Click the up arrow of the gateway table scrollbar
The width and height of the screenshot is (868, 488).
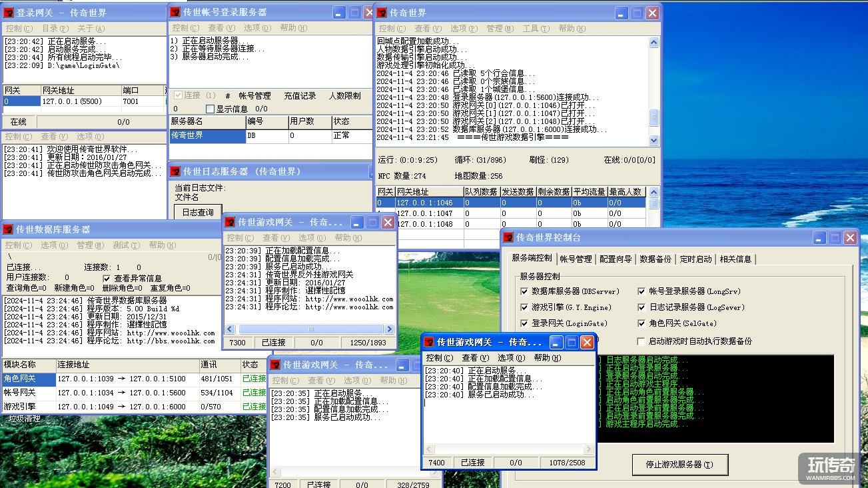[654, 192]
